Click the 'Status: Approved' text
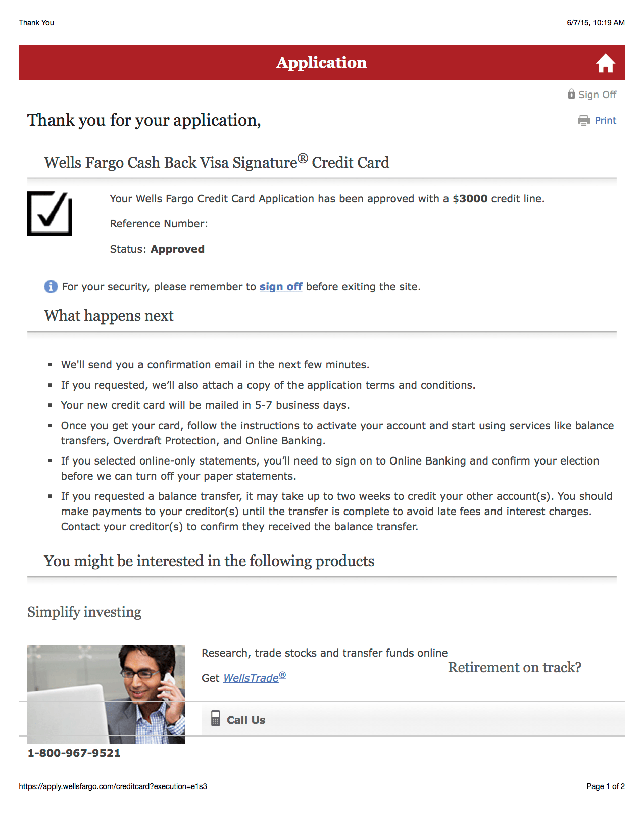 (x=157, y=249)
